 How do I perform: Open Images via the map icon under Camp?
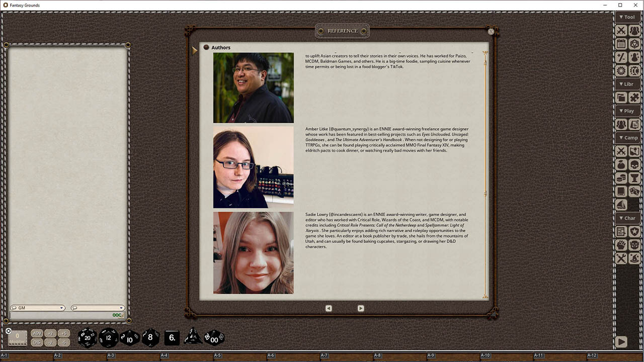pos(635,151)
